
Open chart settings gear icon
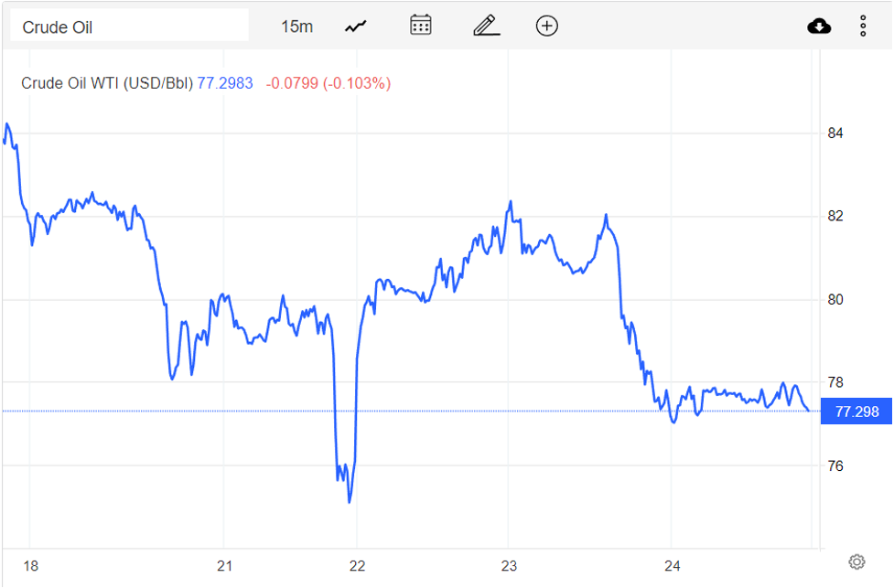[x=856, y=561]
